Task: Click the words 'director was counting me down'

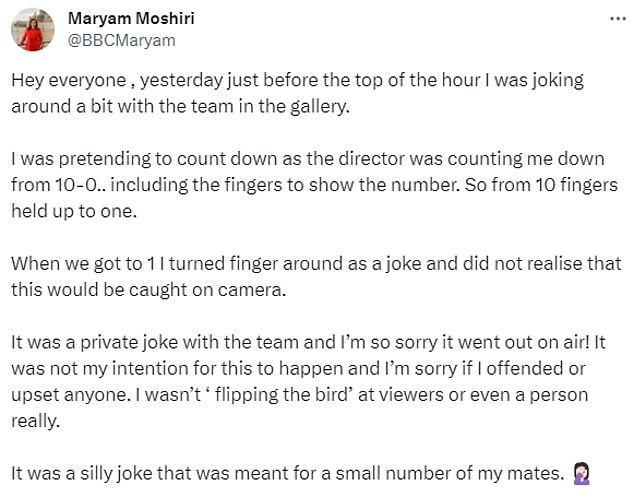Action: (x=471, y=159)
